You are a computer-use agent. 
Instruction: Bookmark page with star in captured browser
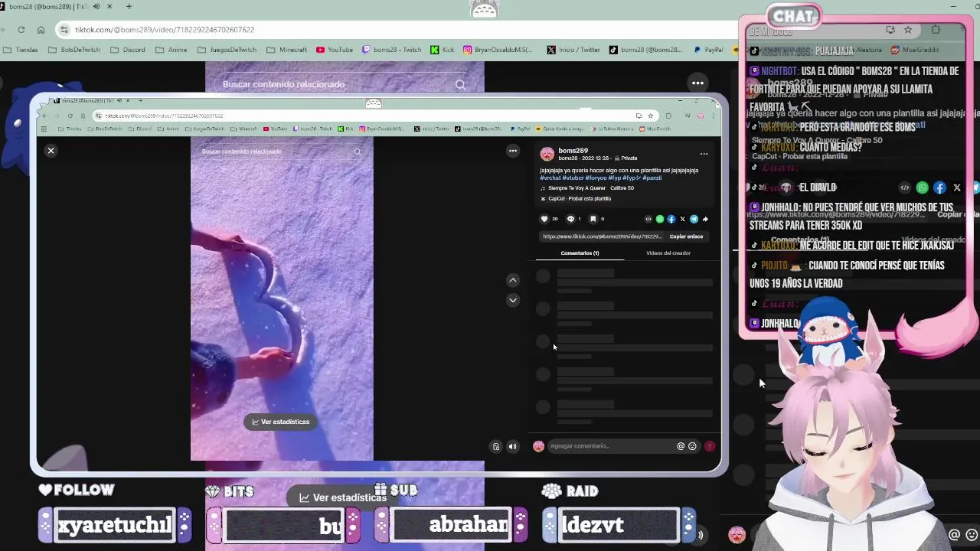(x=650, y=116)
